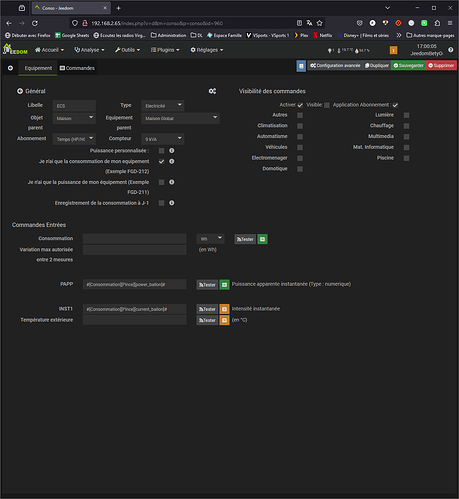
Task: Open the Type dropdown showing Electricité
Action: [163, 106]
